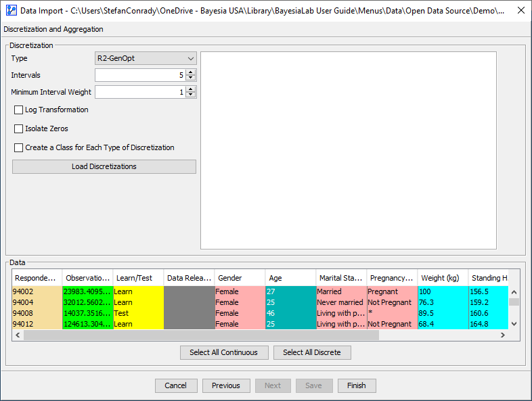Click the Select All Continuous button
Screen dimensions: 532x401
(x=224, y=352)
